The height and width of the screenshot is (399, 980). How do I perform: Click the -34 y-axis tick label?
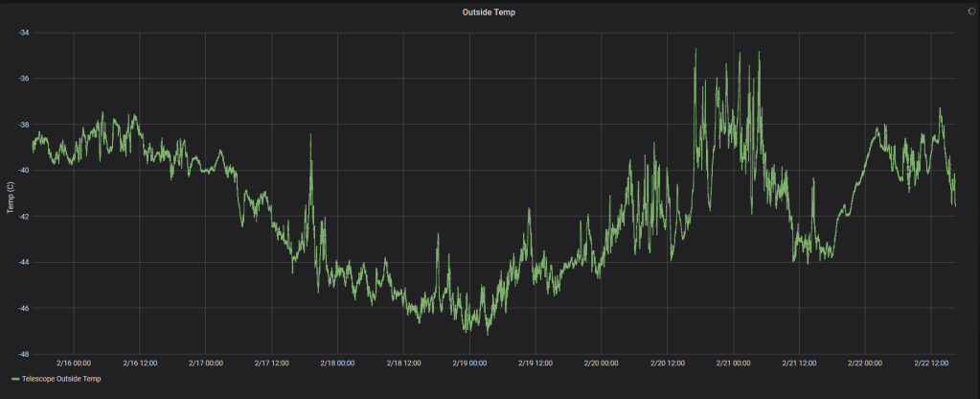pos(24,33)
